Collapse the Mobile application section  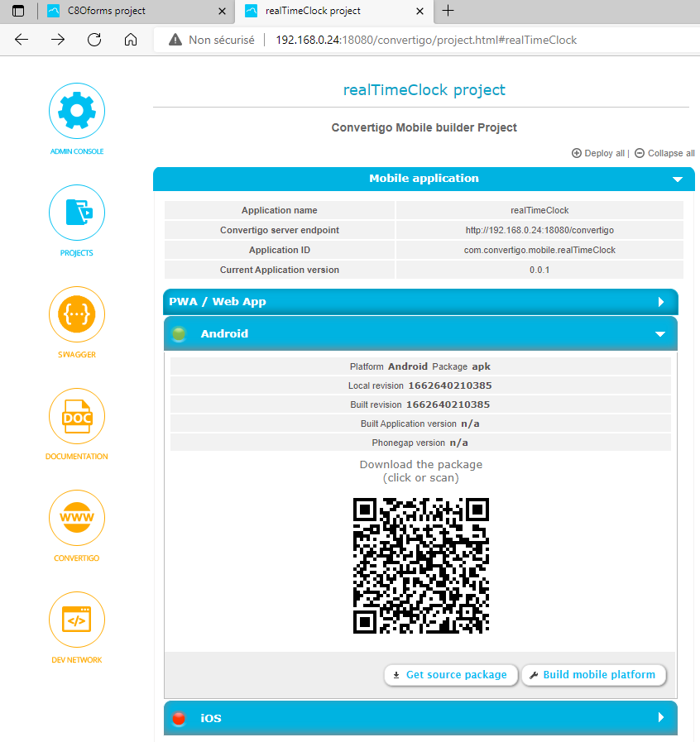678,179
